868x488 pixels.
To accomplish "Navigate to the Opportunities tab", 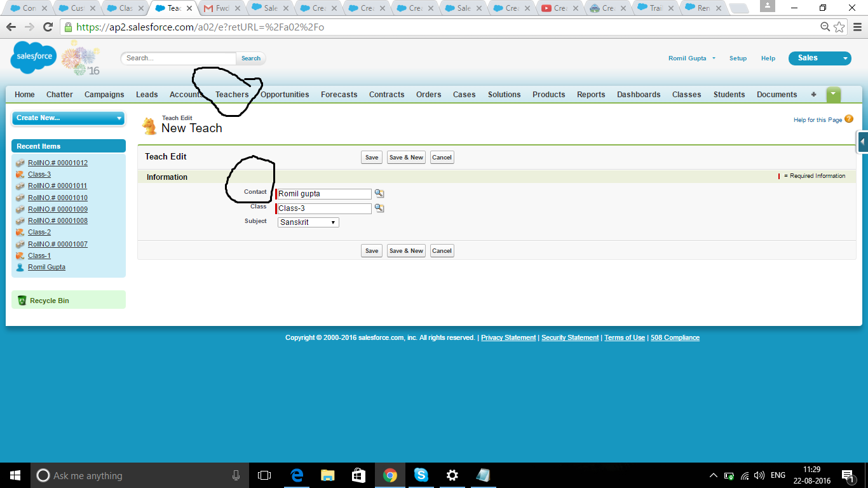I will coord(285,95).
